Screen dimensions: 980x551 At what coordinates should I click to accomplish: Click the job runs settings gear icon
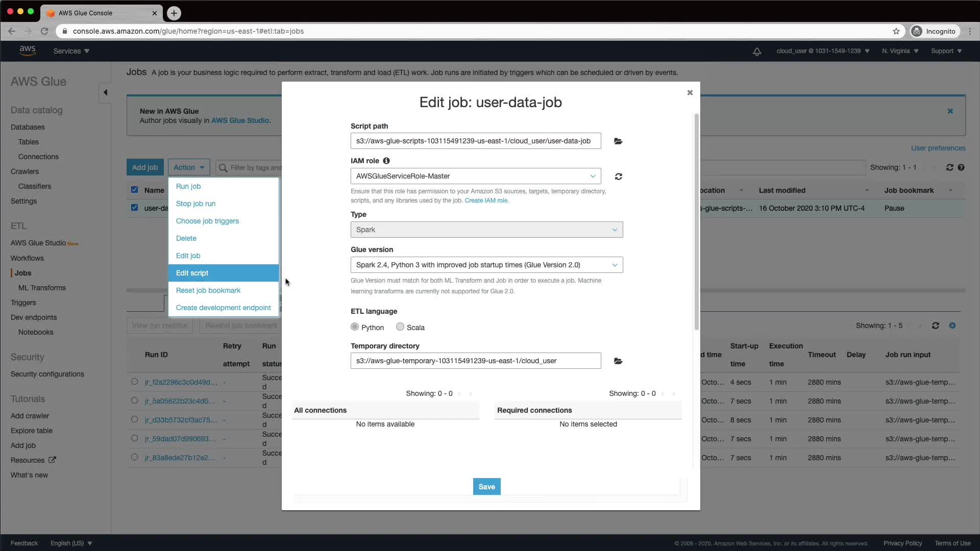click(x=952, y=325)
